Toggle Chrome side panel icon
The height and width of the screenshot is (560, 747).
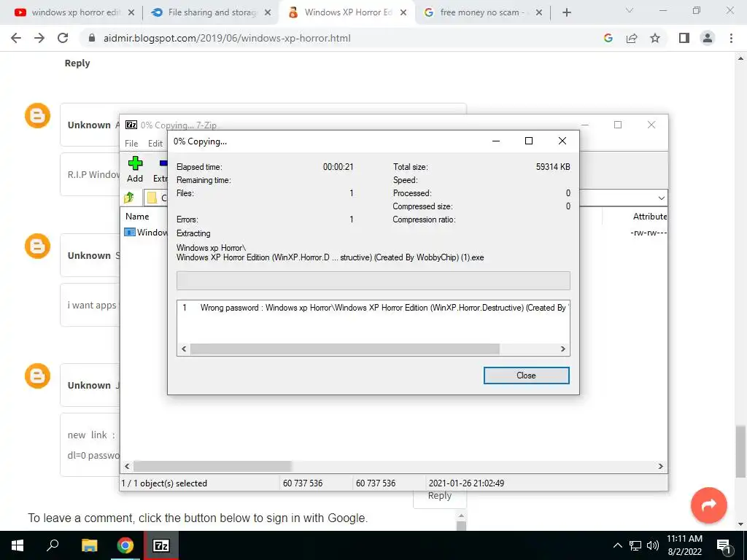[x=684, y=38]
